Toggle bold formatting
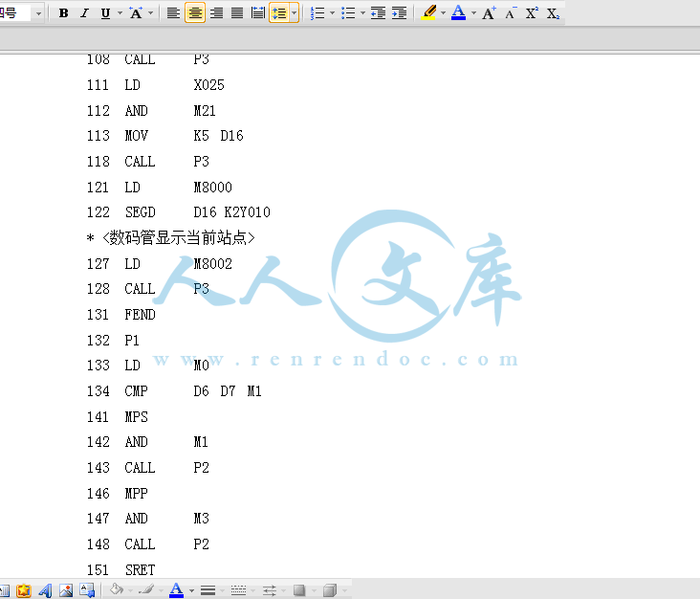The width and height of the screenshot is (700, 599). (x=63, y=13)
